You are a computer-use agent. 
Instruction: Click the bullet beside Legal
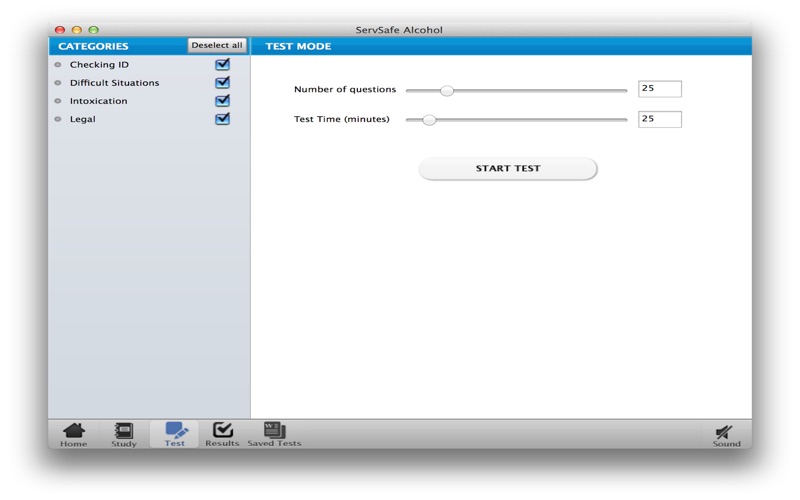click(58, 119)
